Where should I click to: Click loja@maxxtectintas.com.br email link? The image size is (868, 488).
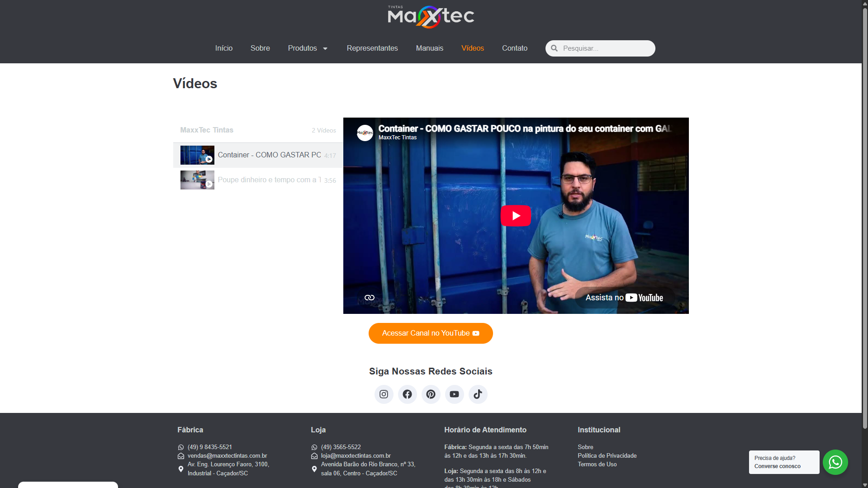tap(356, 456)
